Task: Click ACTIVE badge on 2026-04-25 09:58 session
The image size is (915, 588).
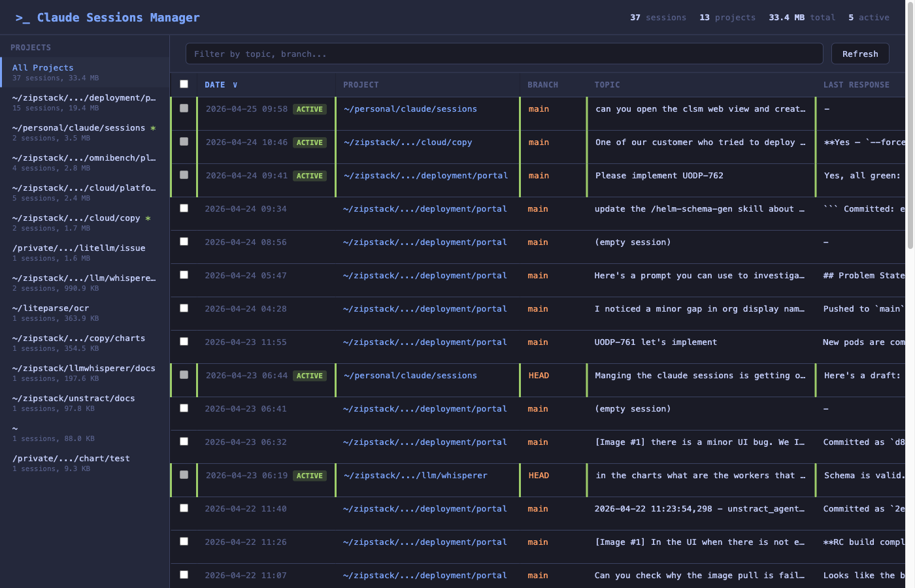Action: tap(309, 110)
